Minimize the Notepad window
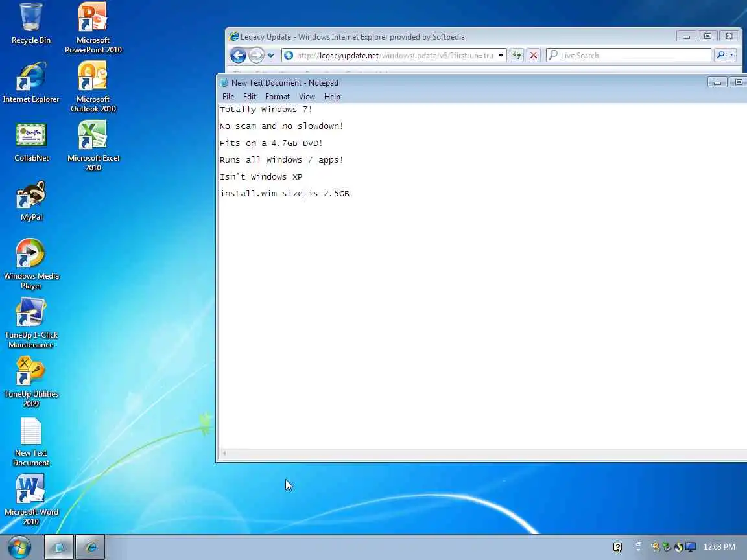The height and width of the screenshot is (560, 747). point(717,83)
